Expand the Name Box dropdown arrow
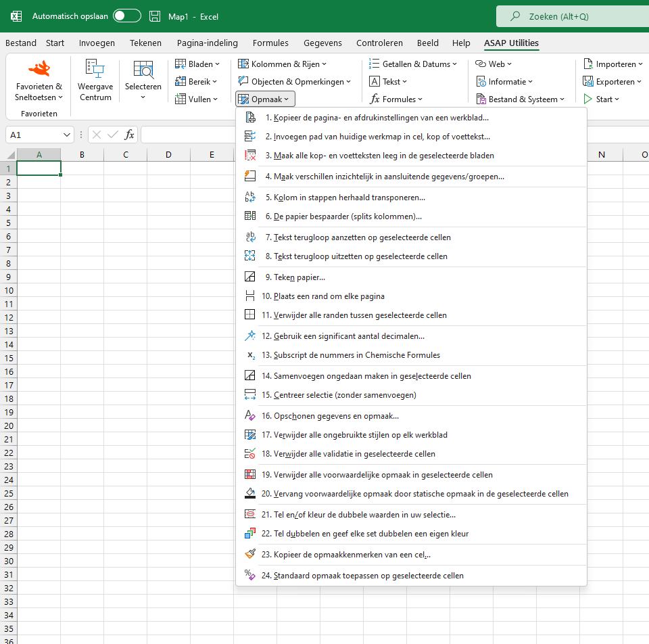649x644 pixels. coord(67,135)
